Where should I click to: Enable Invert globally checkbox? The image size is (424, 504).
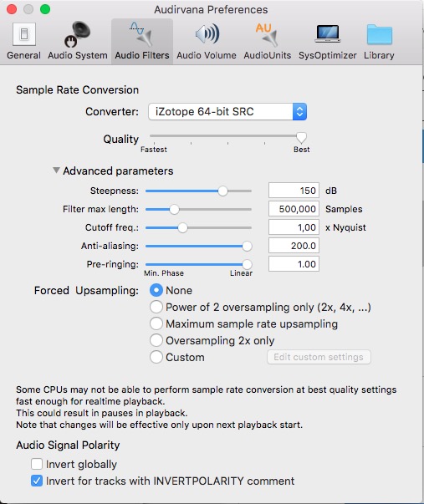coord(37,464)
